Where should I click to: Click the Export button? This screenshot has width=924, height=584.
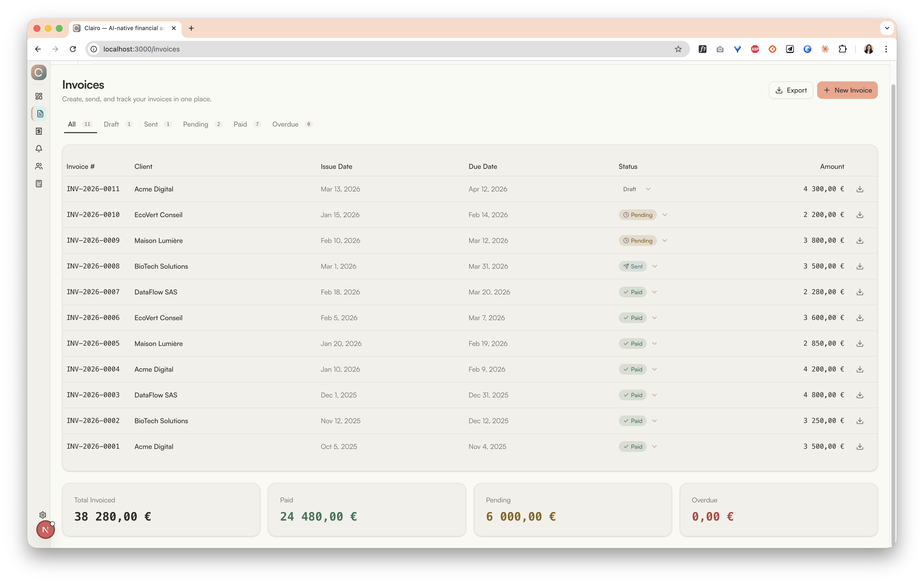791,90
